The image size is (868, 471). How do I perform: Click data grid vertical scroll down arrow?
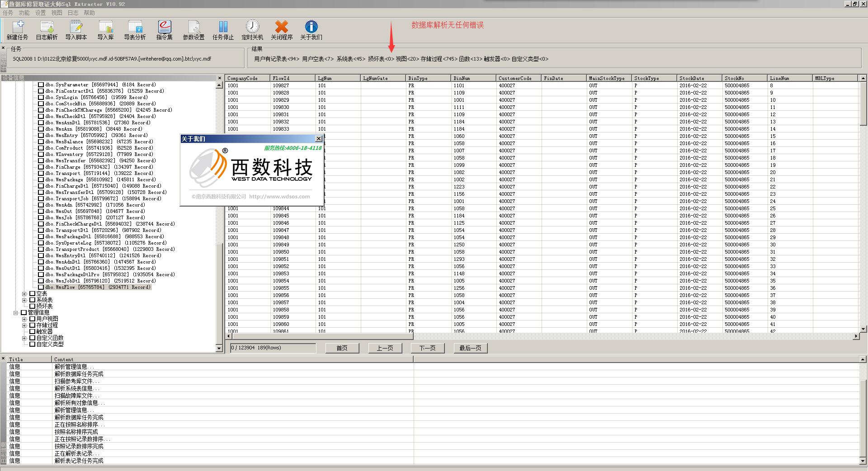point(863,329)
